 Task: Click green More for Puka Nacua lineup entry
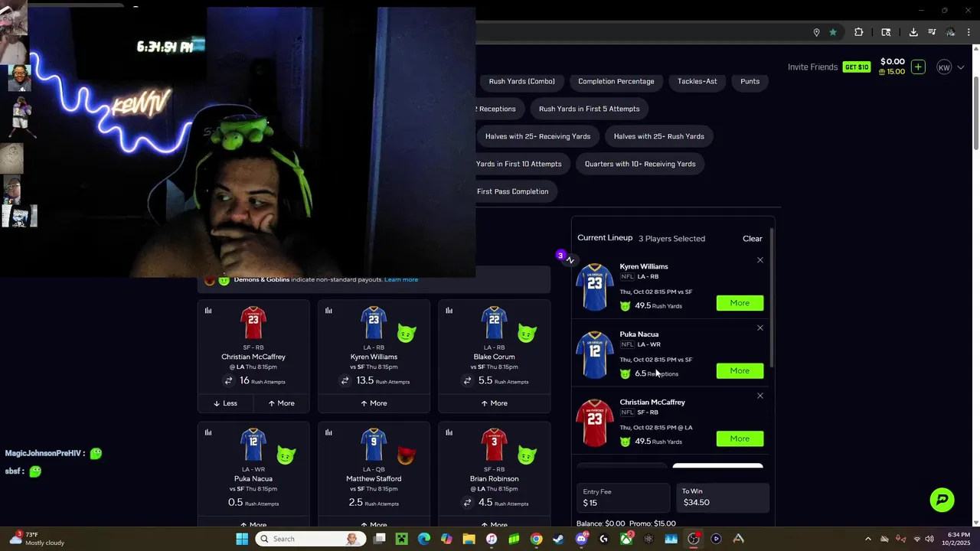pos(740,371)
